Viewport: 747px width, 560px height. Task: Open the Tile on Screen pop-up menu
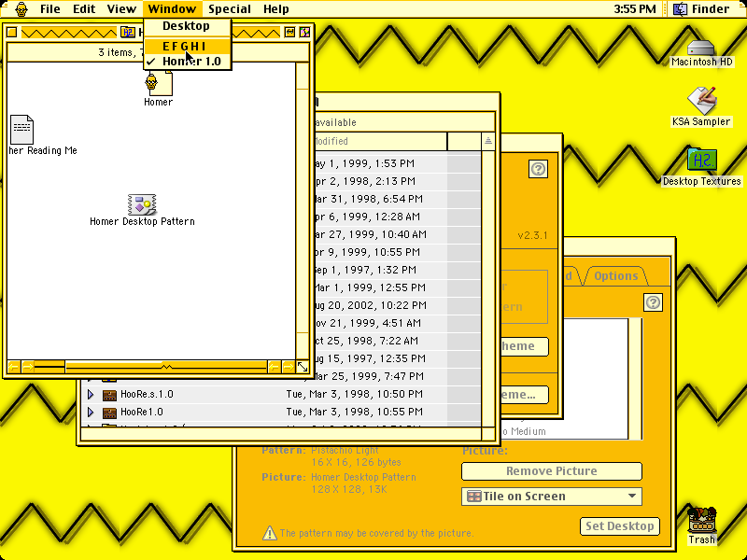552,497
